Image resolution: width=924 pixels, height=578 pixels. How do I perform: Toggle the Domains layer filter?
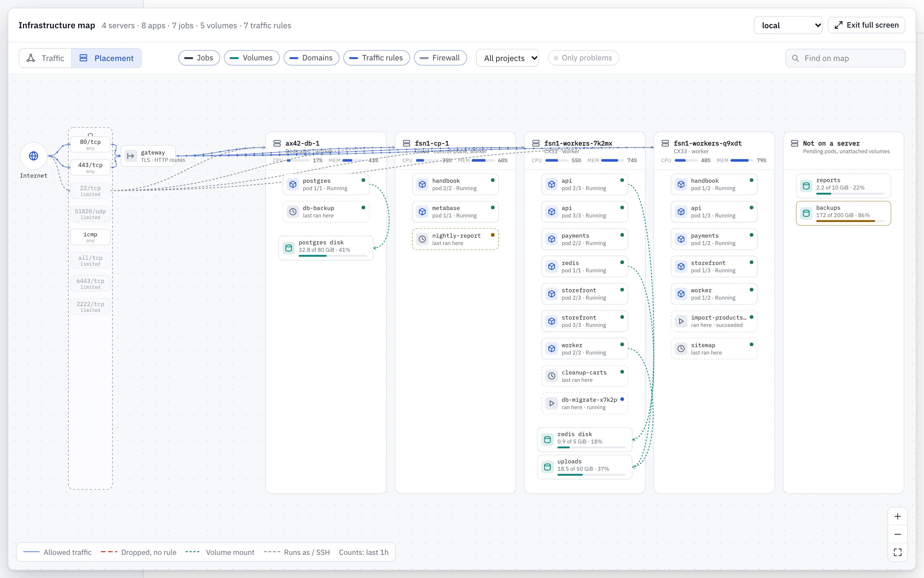tap(311, 58)
